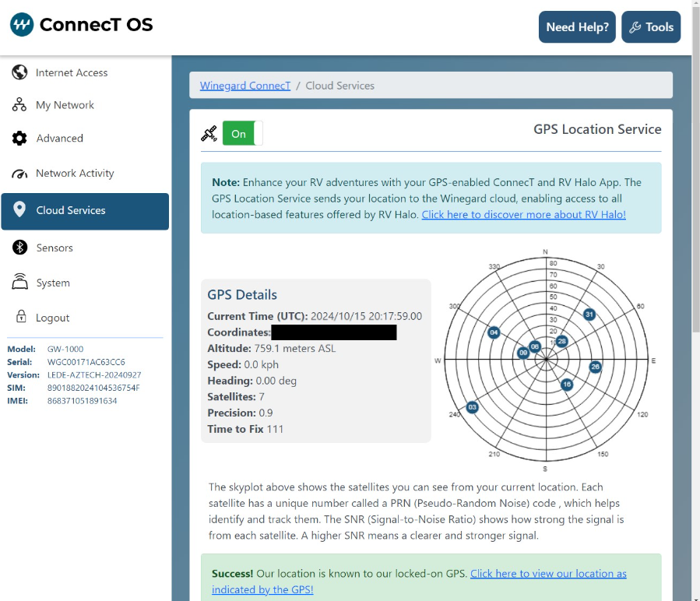This screenshot has width=700, height=601.
Task: Click the Advanced gear icon
Action: point(19,139)
